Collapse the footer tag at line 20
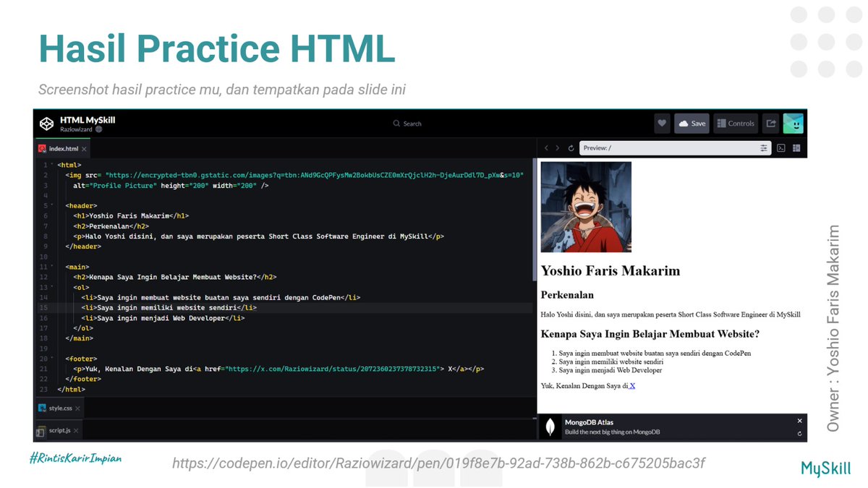This screenshot has width=868, height=488. point(52,359)
